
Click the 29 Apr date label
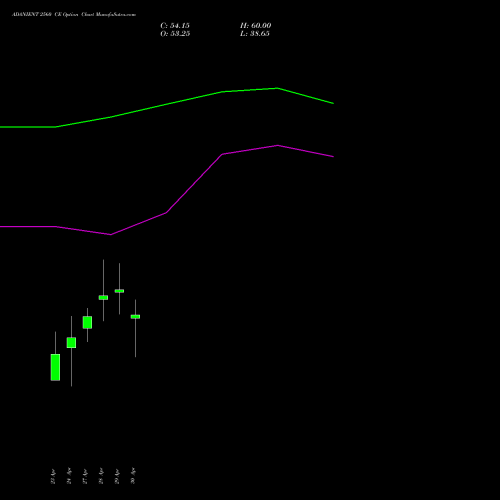click(x=117, y=476)
